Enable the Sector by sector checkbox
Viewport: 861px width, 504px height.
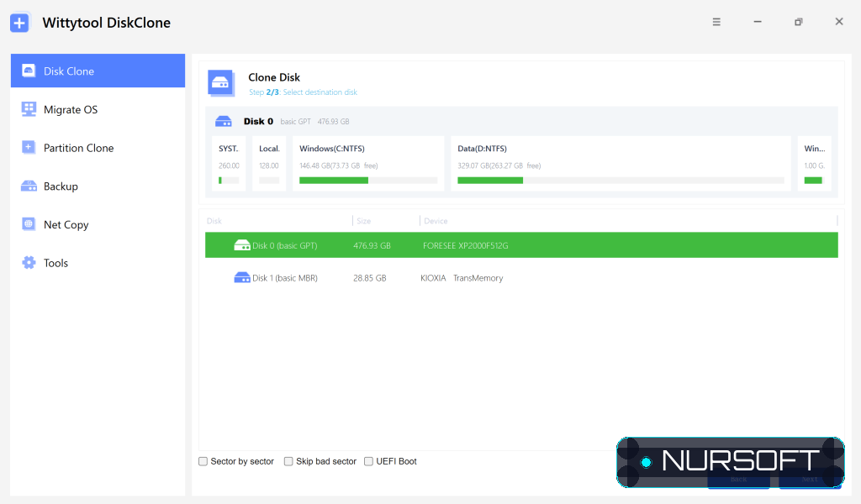203,461
